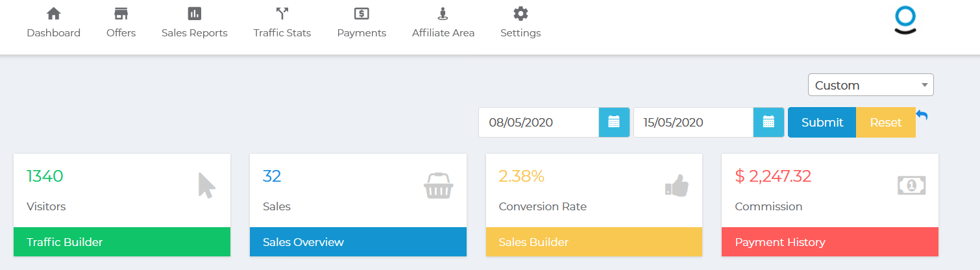Open the start date calendar picker

[x=614, y=122]
